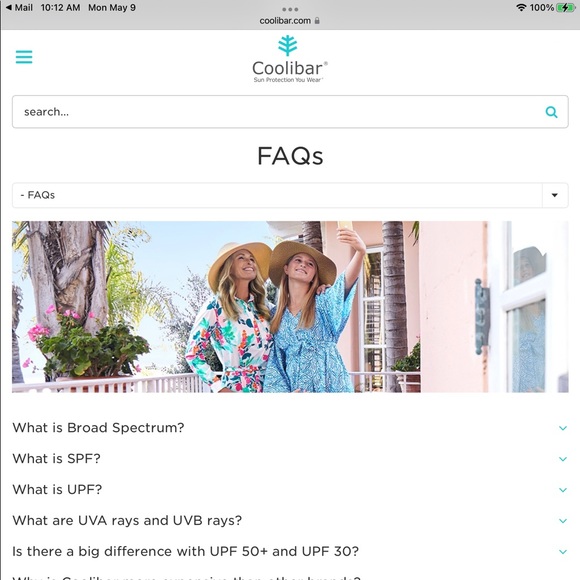The image size is (580, 580).
Task: Tap the three dots multitasking icon
Action: point(290,9)
